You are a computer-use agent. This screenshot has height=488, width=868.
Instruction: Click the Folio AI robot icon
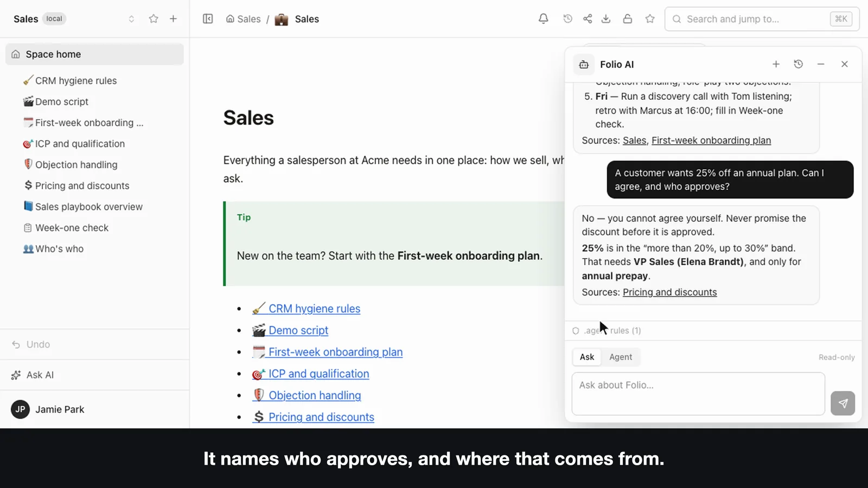click(584, 65)
